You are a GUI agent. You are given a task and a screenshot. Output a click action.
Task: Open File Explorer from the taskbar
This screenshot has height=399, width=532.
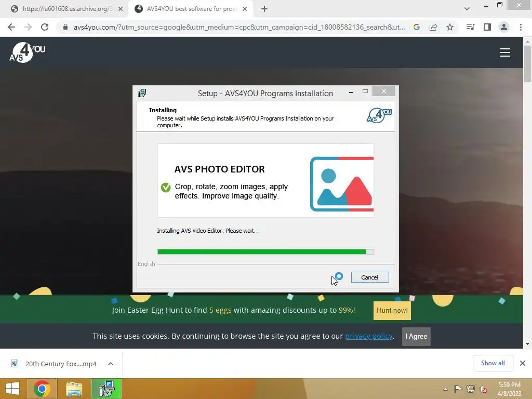pos(74,389)
